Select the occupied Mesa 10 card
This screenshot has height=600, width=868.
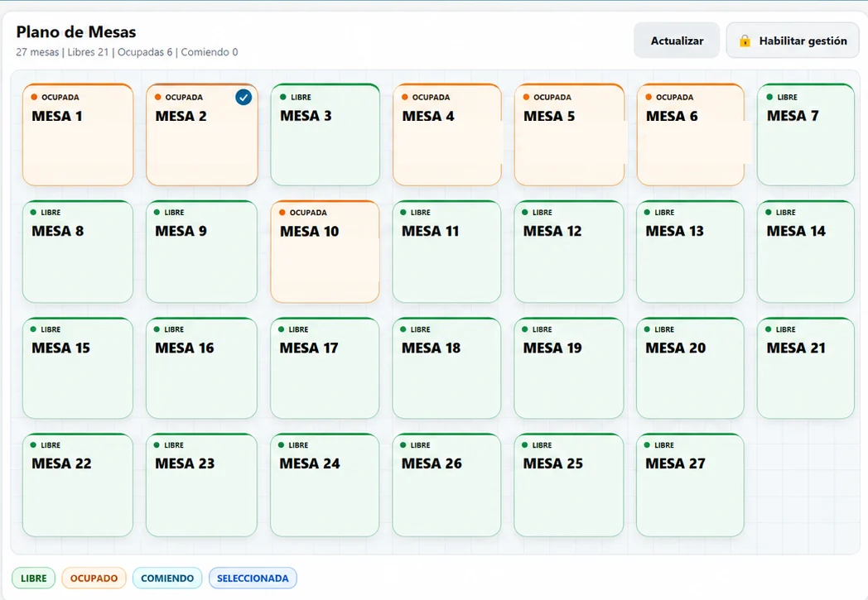(325, 252)
